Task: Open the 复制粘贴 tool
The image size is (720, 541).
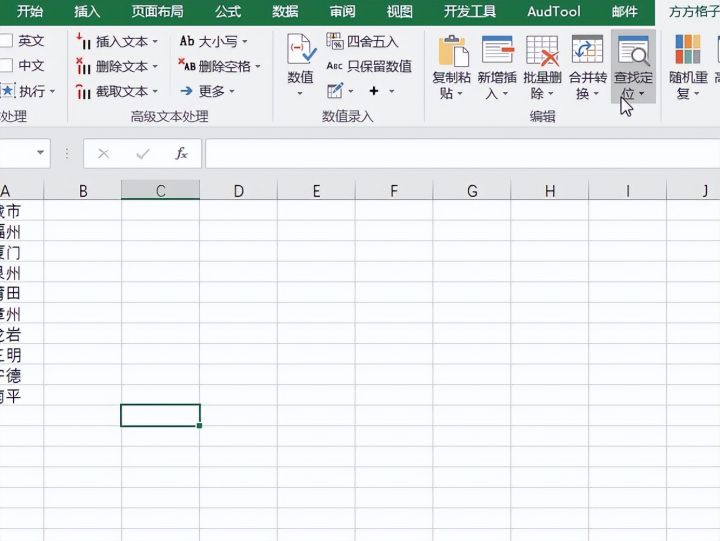Action: (451, 67)
